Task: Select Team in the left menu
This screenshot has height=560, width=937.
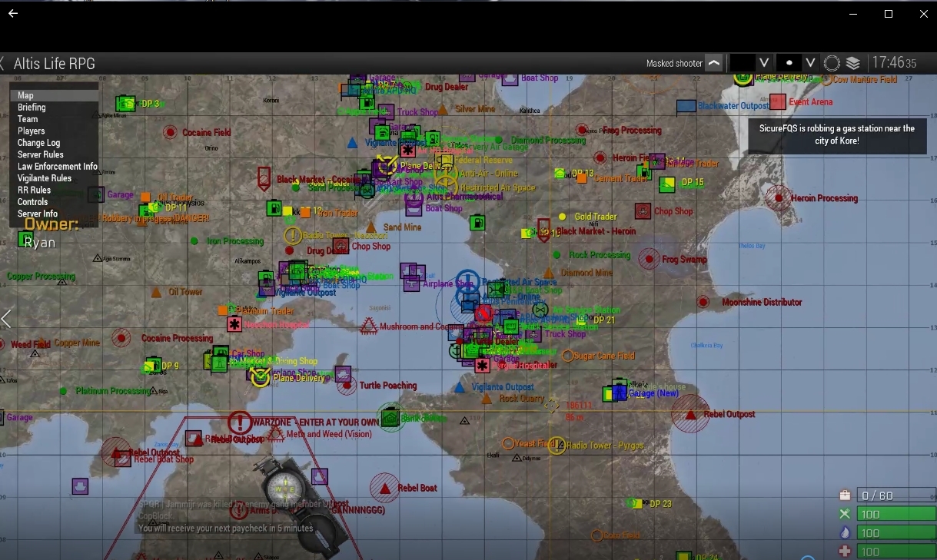Action: (x=54, y=119)
